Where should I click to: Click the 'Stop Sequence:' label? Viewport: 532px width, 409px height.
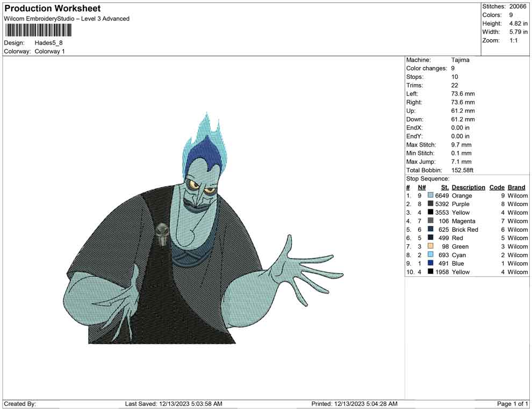coord(428,179)
